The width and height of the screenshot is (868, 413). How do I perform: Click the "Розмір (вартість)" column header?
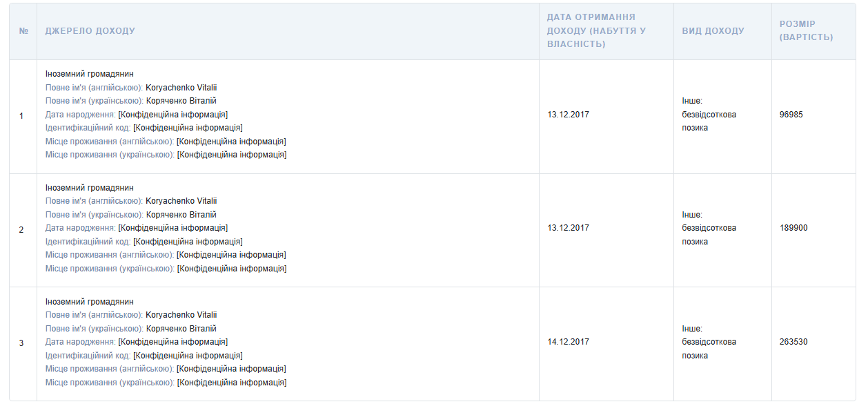pos(806,30)
